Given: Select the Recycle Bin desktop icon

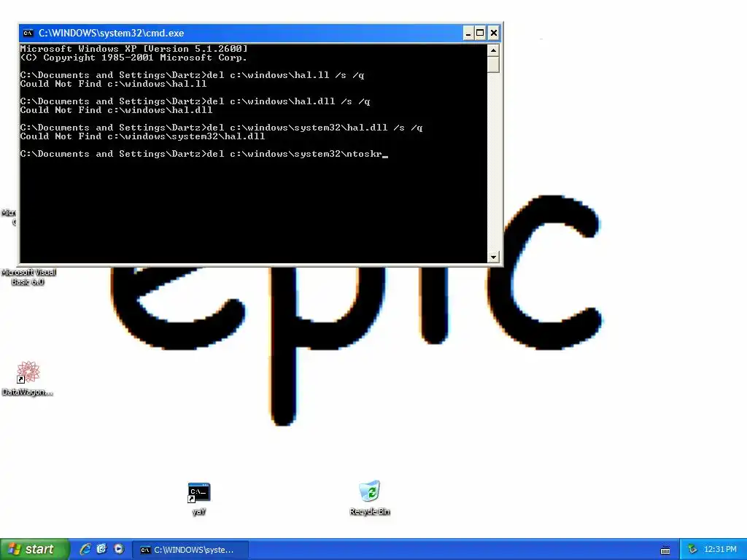Looking at the screenshot, I should point(370,497).
